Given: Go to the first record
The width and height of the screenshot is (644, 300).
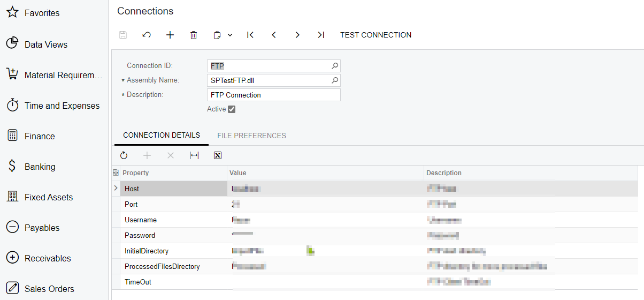Looking at the screenshot, I should pos(250,35).
